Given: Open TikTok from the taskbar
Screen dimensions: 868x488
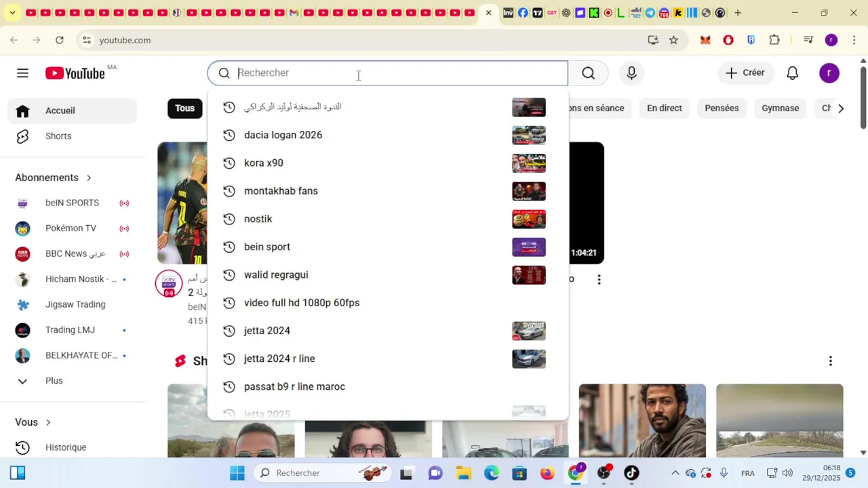Looking at the screenshot, I should 631,473.
